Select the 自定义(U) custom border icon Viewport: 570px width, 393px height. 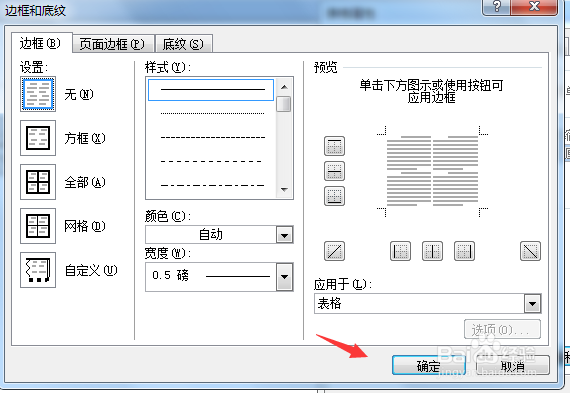click(x=38, y=270)
